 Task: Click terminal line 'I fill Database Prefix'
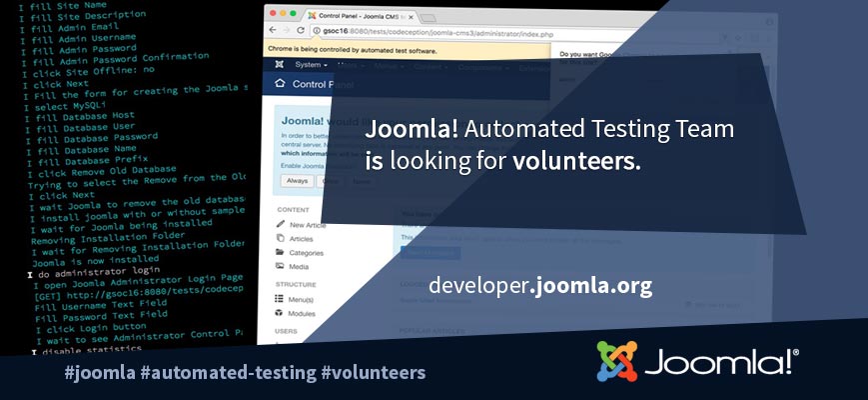[87, 161]
